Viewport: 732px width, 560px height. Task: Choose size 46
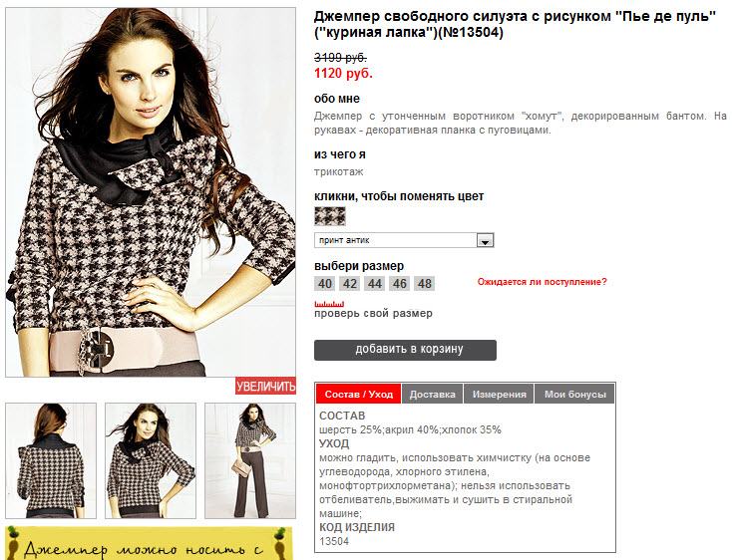[400, 284]
